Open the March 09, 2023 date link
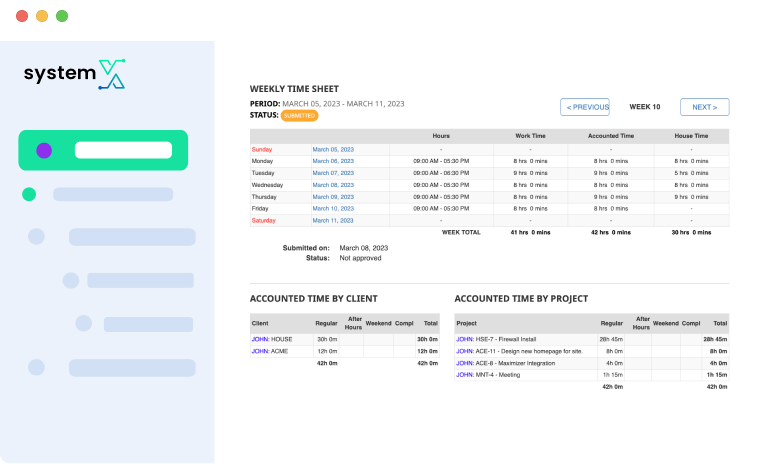Viewport: 764px width, 464px height. [x=333, y=197]
